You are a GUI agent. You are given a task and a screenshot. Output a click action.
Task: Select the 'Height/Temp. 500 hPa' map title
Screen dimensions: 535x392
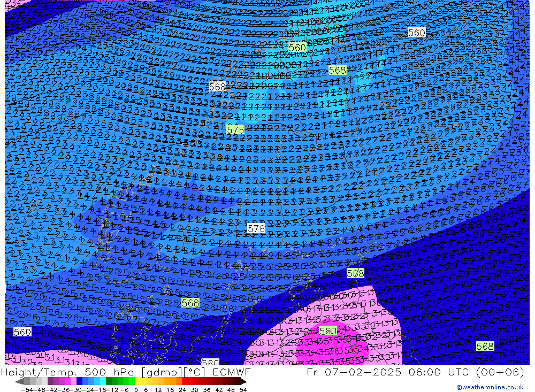click(x=67, y=372)
